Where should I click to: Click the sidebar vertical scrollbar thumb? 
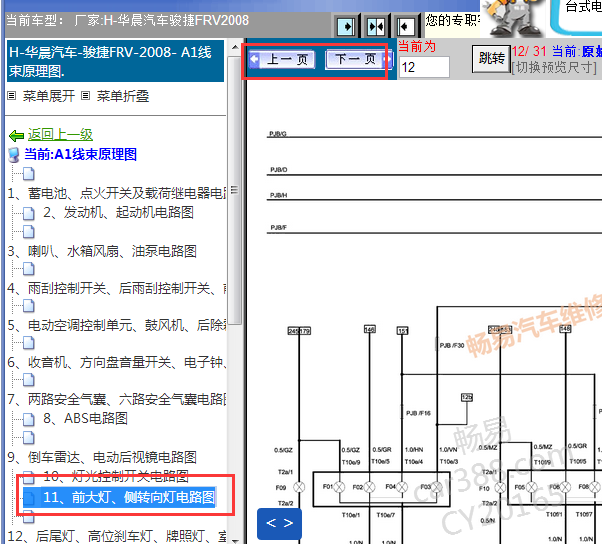pos(235,190)
